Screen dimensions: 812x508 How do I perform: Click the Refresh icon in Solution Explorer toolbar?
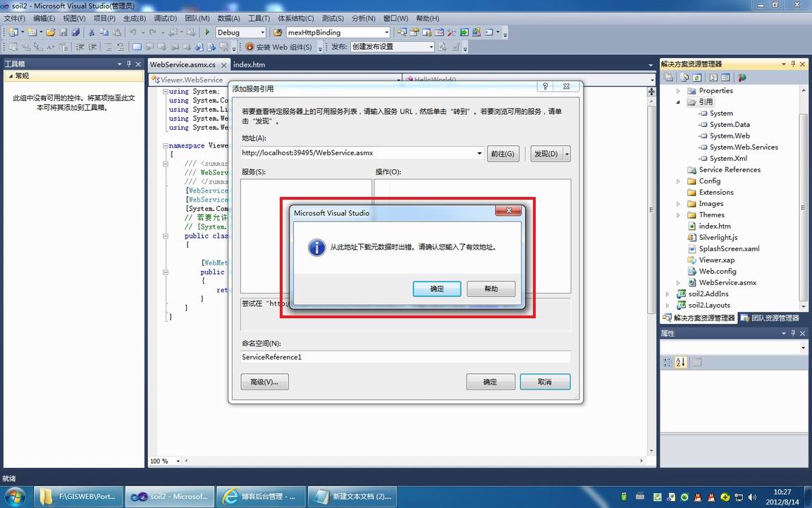(697, 77)
